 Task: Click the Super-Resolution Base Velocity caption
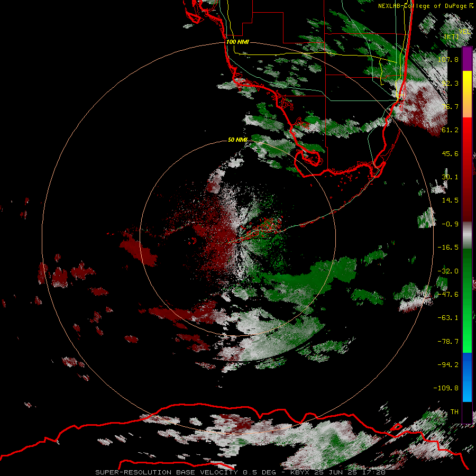coord(241,472)
